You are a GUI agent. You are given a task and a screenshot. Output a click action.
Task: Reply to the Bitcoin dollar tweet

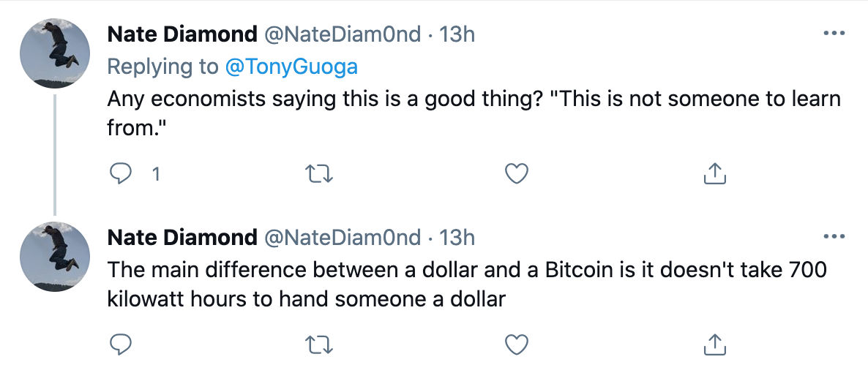coord(119,343)
